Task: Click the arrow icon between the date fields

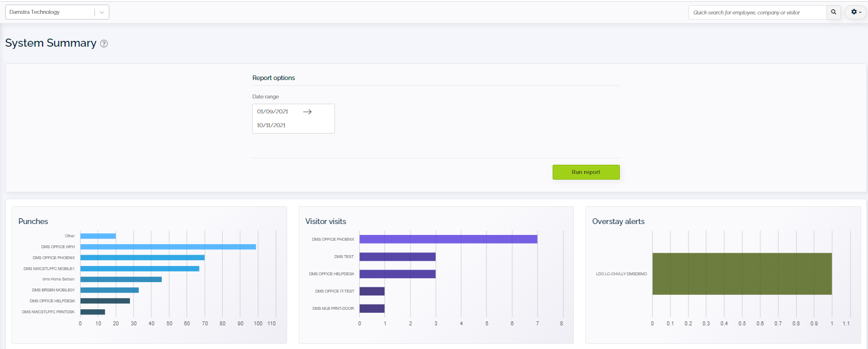Action: [x=307, y=112]
